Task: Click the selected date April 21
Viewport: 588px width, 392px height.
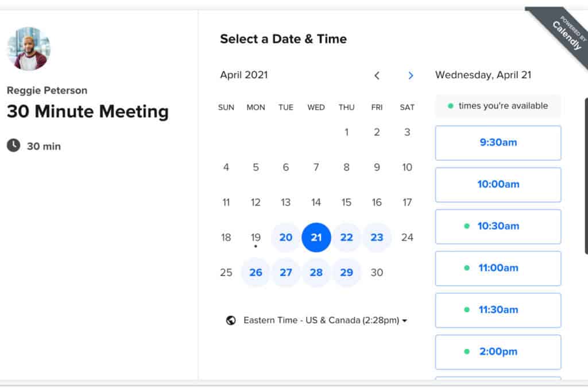Action: tap(316, 238)
